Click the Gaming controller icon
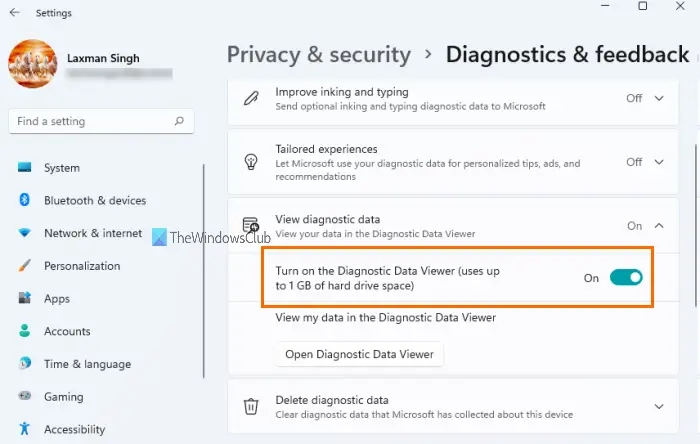Viewport: 700px width, 444px height. click(25, 396)
